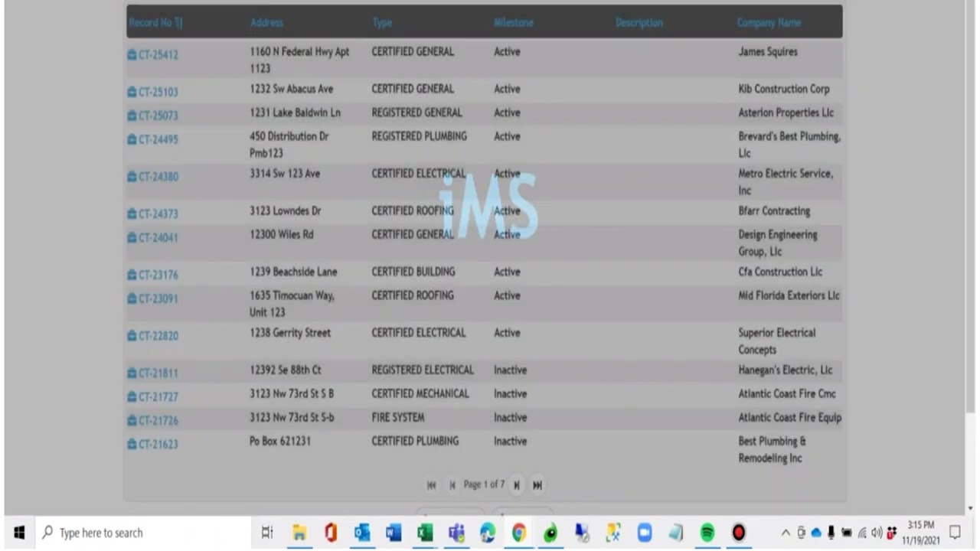980x551 pixels.
Task: Select address Po Box 621231
Action: [x=280, y=441]
